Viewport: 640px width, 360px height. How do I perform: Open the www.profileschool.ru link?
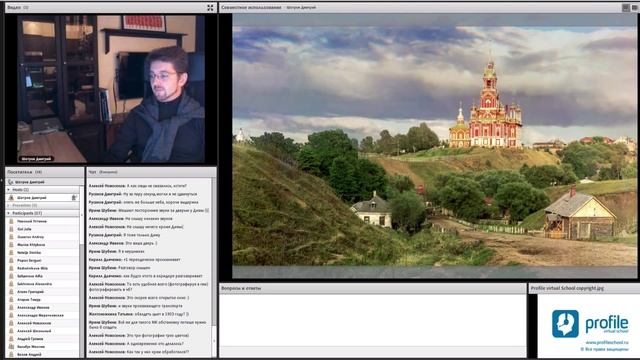point(607,343)
